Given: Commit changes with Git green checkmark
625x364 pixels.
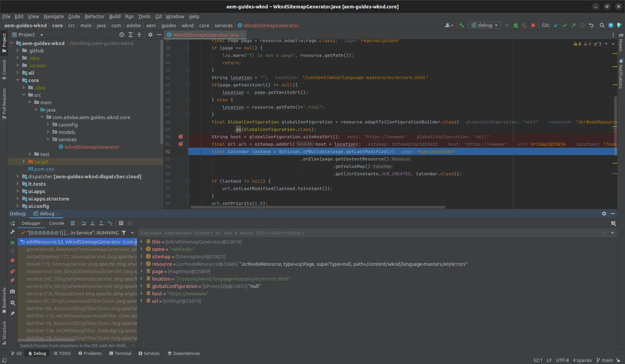Looking at the screenshot, I should pos(565,25).
